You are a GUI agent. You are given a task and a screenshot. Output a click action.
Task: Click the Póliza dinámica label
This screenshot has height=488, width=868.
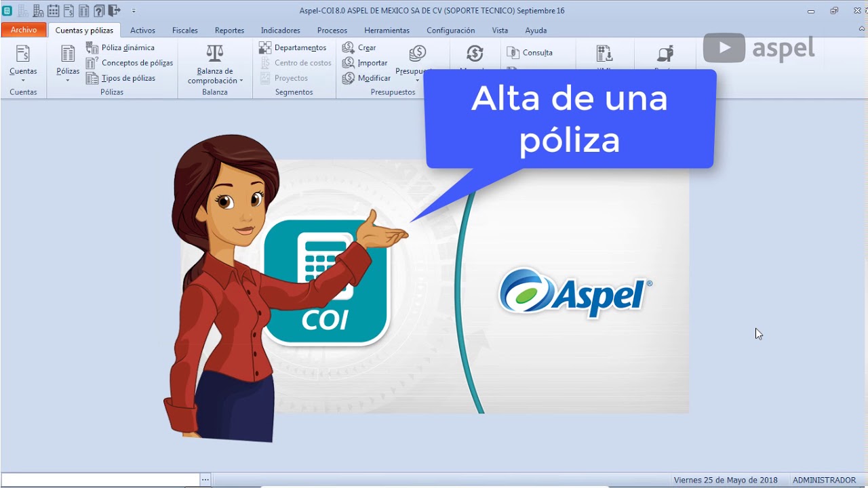point(128,48)
